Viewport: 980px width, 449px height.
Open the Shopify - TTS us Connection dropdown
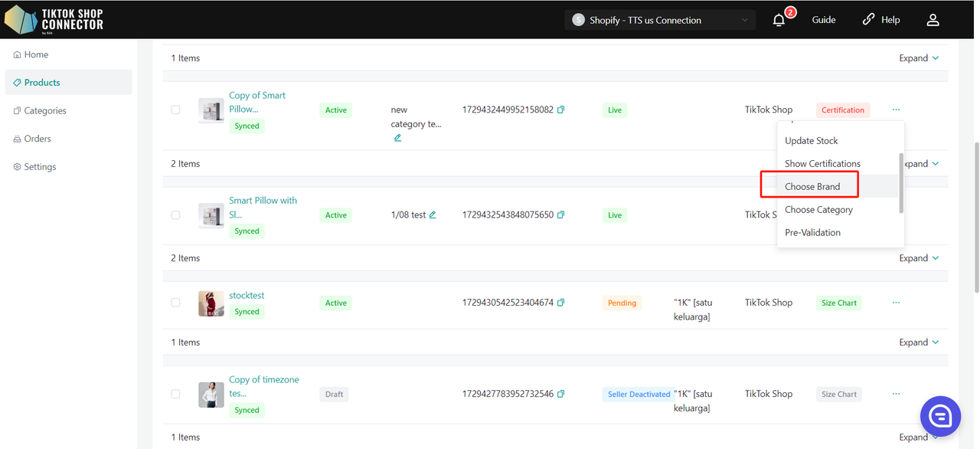(659, 20)
